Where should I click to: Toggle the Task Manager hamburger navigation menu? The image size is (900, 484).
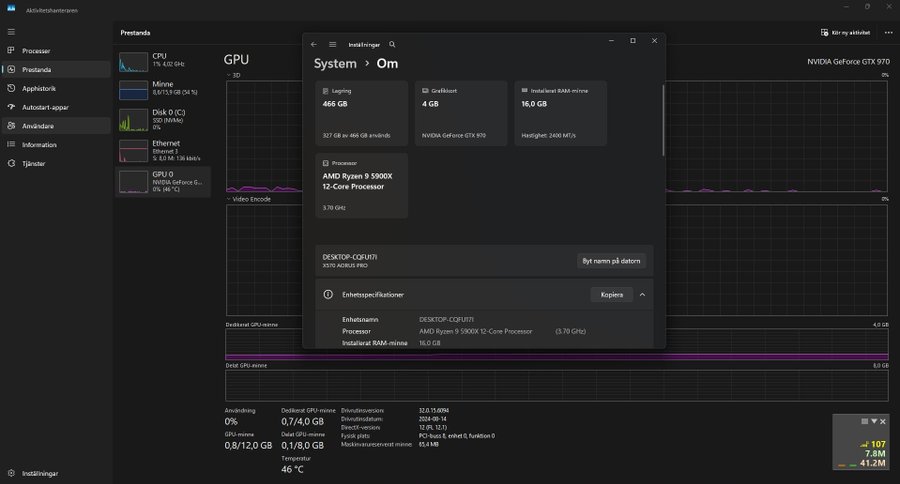(11, 31)
